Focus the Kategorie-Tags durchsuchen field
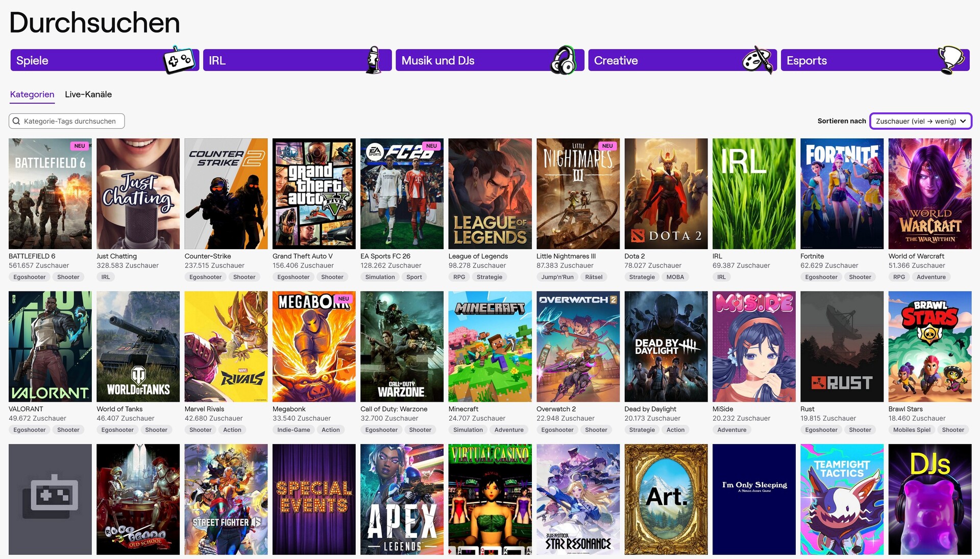 tap(69, 121)
